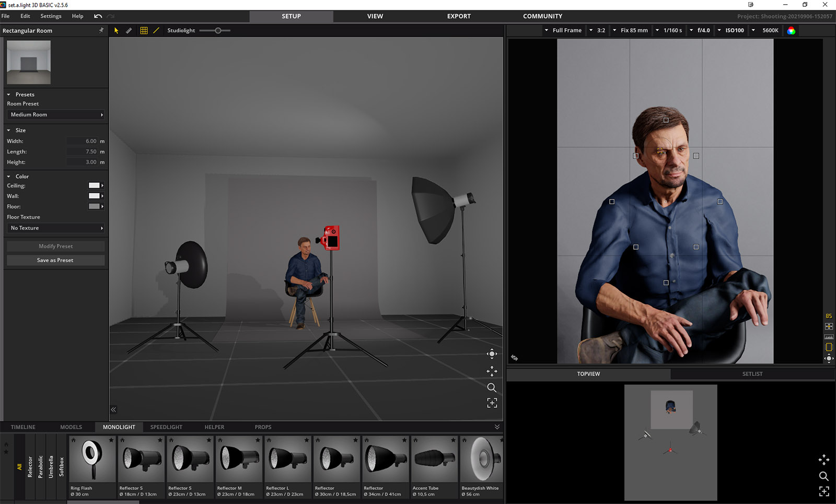Select the yellow arrow pointer tool
The height and width of the screenshot is (504, 836).
pyautogui.click(x=116, y=31)
